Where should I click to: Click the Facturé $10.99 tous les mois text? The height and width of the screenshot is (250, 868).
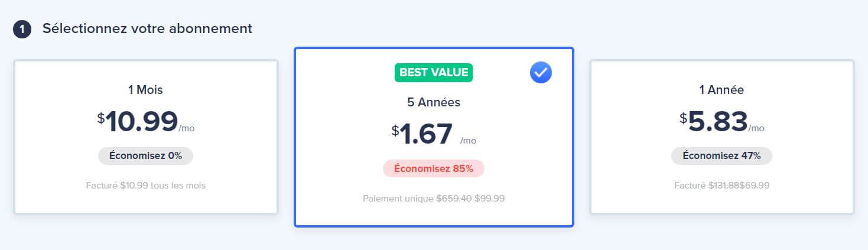pos(145,186)
